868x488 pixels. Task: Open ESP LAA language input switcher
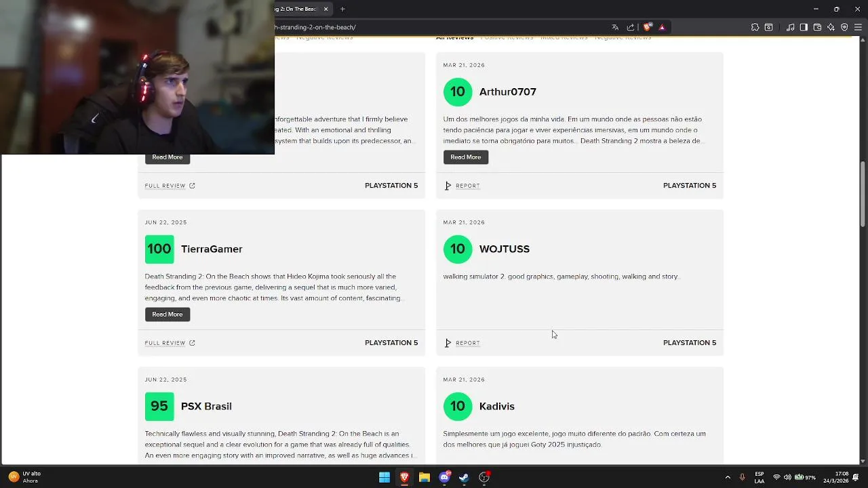759,477
